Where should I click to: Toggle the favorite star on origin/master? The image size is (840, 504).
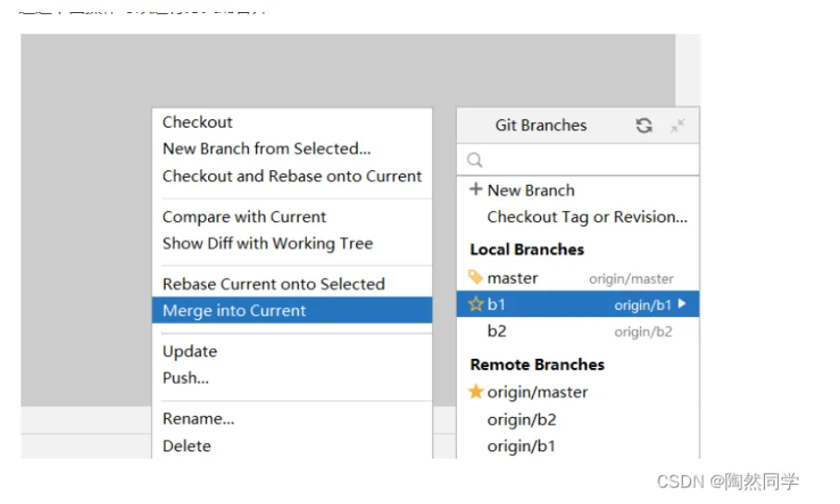coord(476,392)
